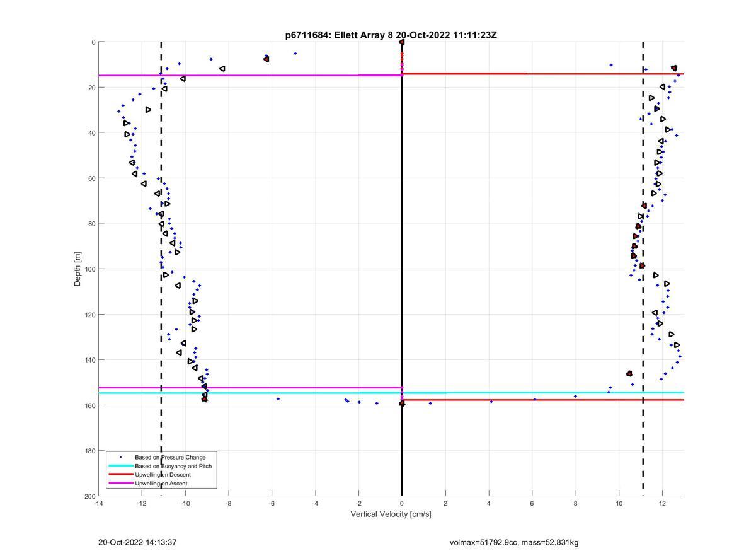Click velocity tick label '-2'
The width and height of the screenshot is (756, 558).
click(x=358, y=503)
